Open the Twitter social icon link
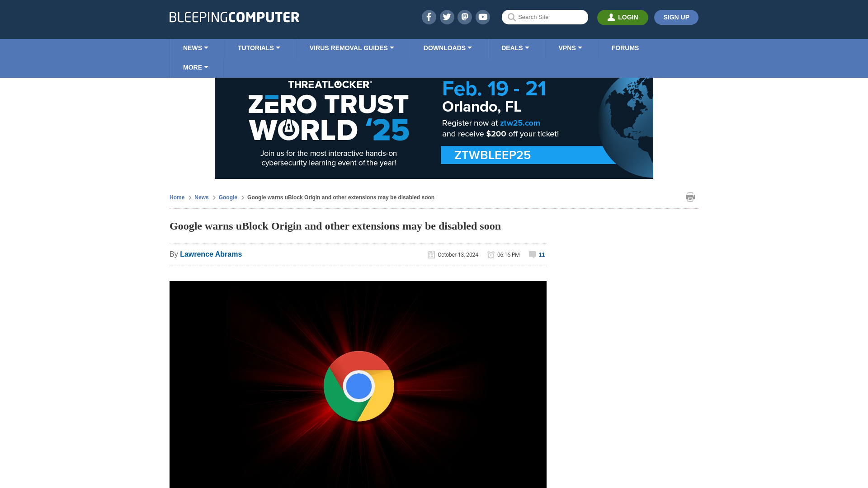868x488 pixels. (x=447, y=17)
